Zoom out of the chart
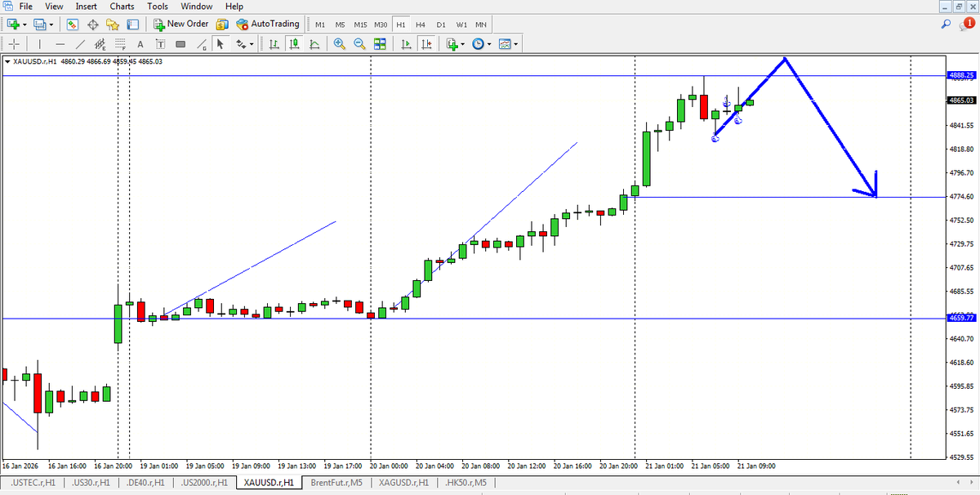 (360, 44)
